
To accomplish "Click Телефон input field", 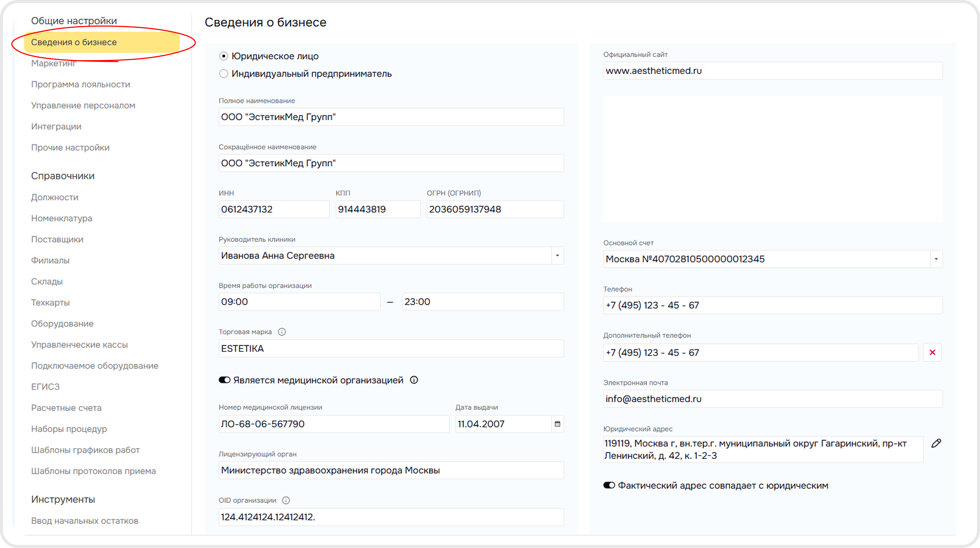I will (773, 305).
